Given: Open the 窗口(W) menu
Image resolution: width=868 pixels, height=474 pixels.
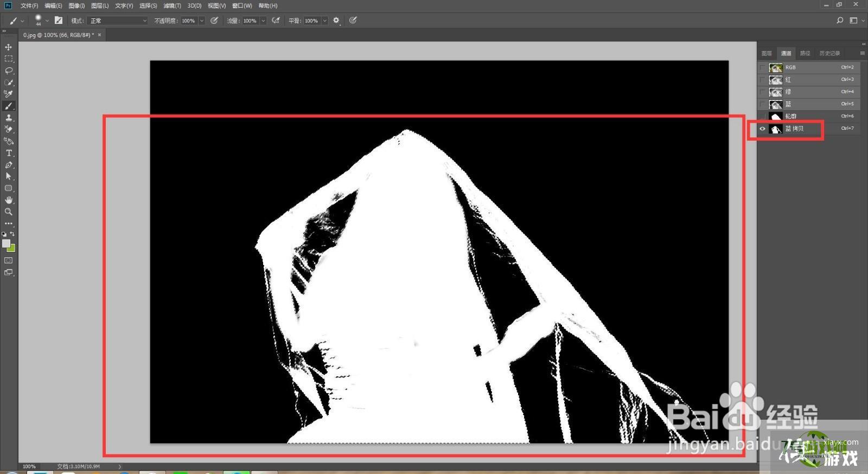Looking at the screenshot, I should [242, 5].
